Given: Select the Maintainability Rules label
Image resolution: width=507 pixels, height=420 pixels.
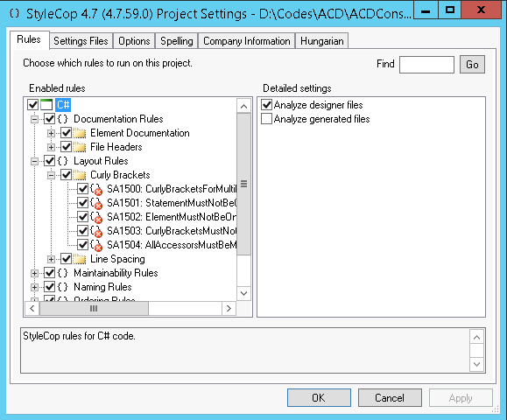Looking at the screenshot, I should [x=116, y=273].
